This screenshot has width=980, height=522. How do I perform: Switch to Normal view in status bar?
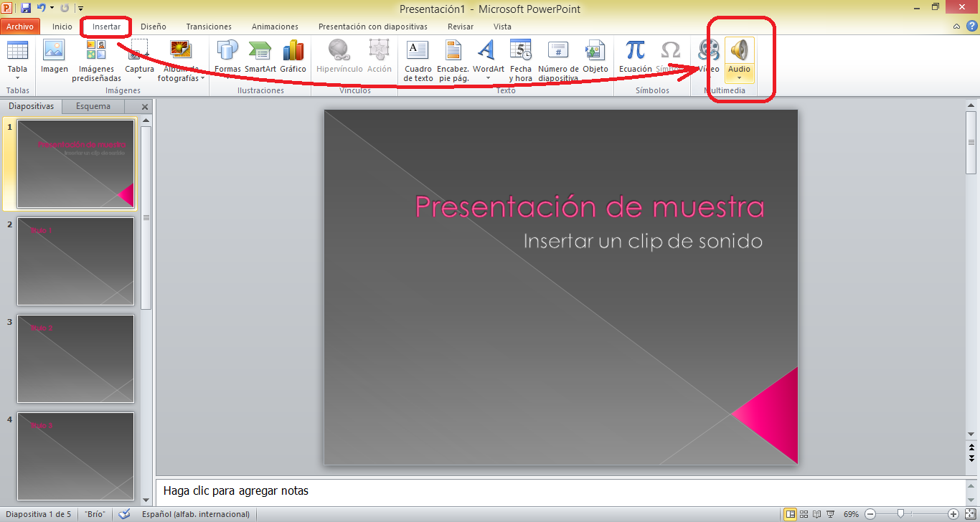coord(790,514)
